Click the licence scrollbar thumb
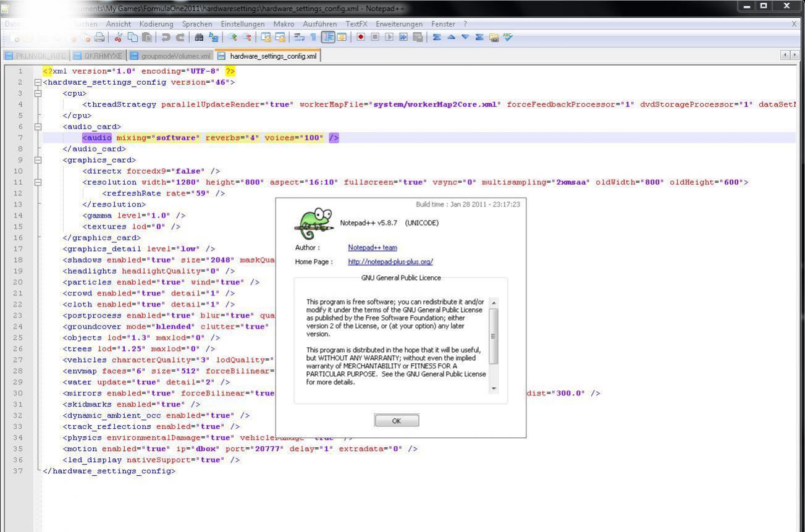 [494, 337]
